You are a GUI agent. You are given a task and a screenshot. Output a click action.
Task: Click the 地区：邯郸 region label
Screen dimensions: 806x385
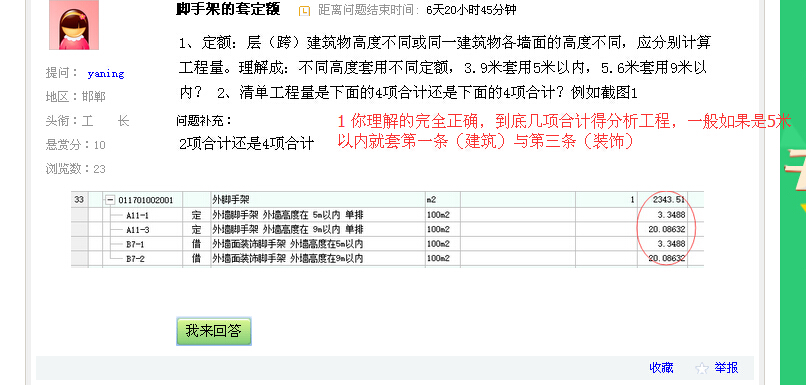(x=76, y=97)
